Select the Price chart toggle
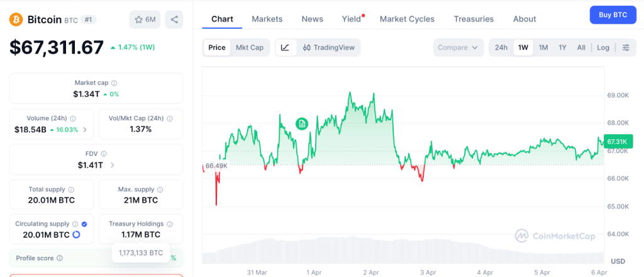 tap(217, 48)
